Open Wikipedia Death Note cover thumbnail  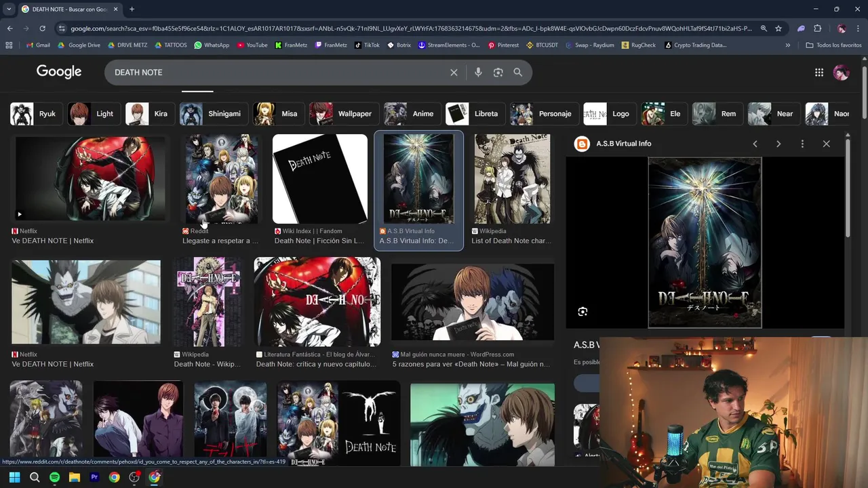click(x=208, y=302)
